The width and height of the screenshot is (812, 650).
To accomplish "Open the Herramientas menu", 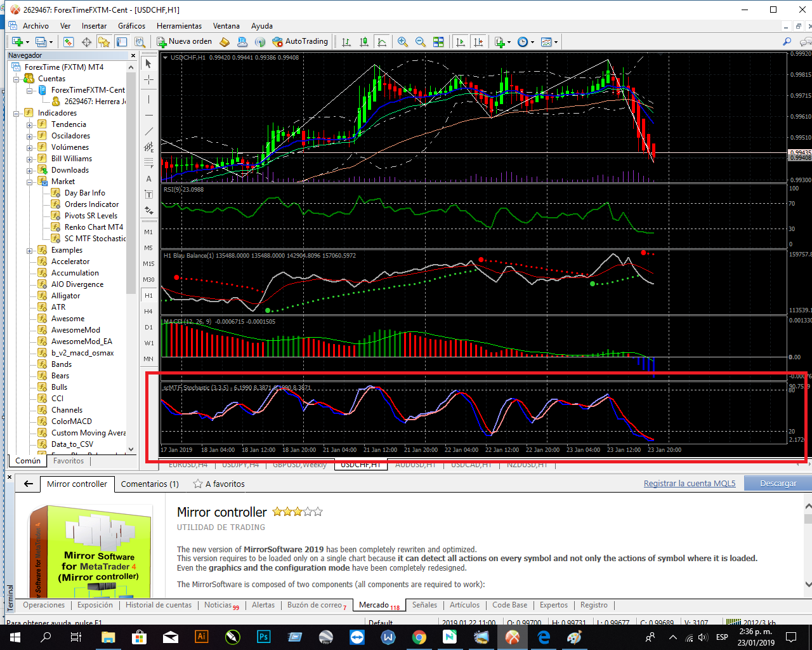I will [179, 26].
